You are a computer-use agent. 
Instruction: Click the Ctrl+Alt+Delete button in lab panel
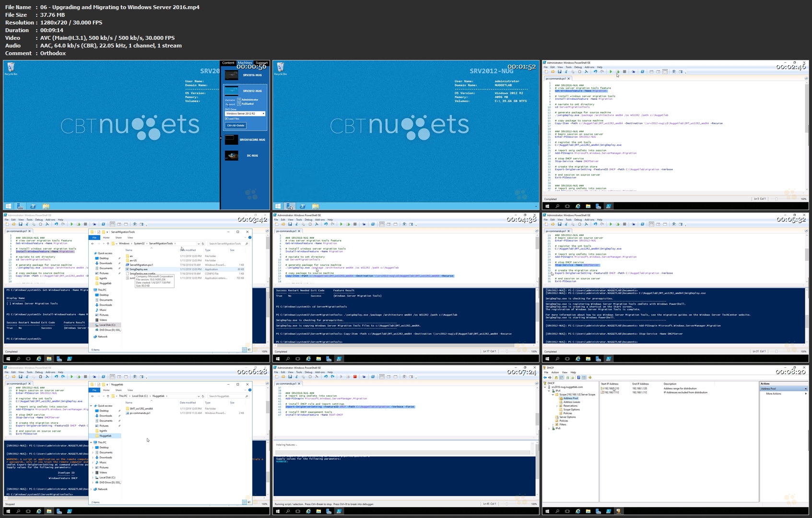point(236,126)
